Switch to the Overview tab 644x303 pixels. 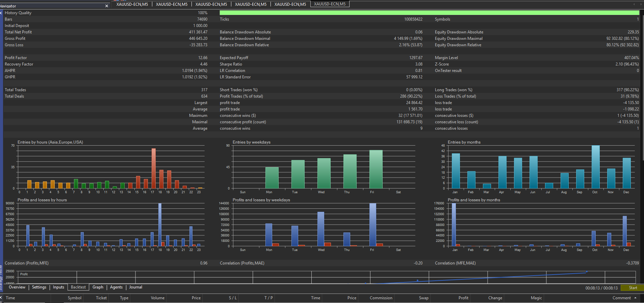(x=17, y=287)
